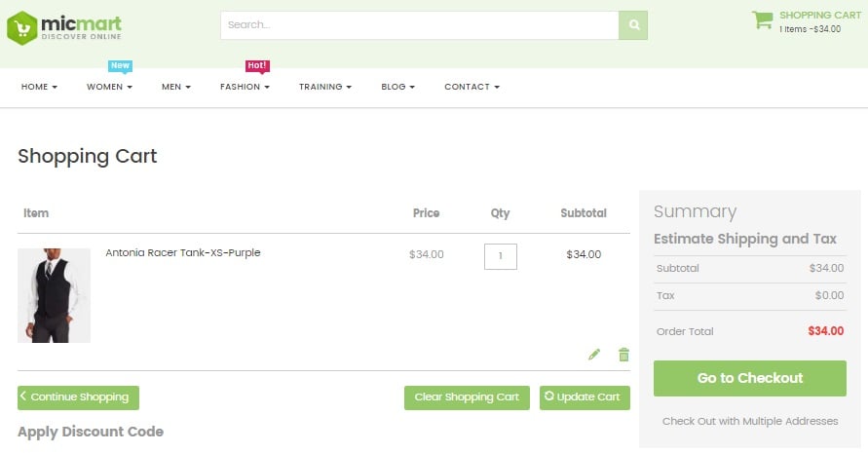The width and height of the screenshot is (868, 453).
Task: Click the Hot! badge above Fashion
Action: (x=257, y=66)
